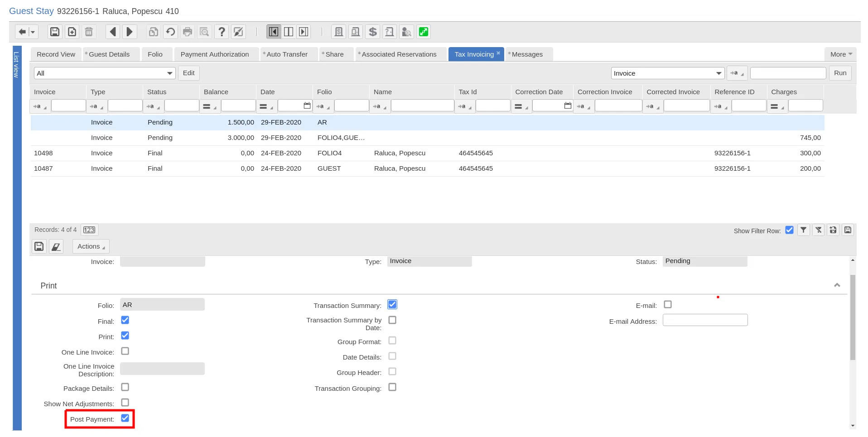Go to the next record arrow

(130, 32)
